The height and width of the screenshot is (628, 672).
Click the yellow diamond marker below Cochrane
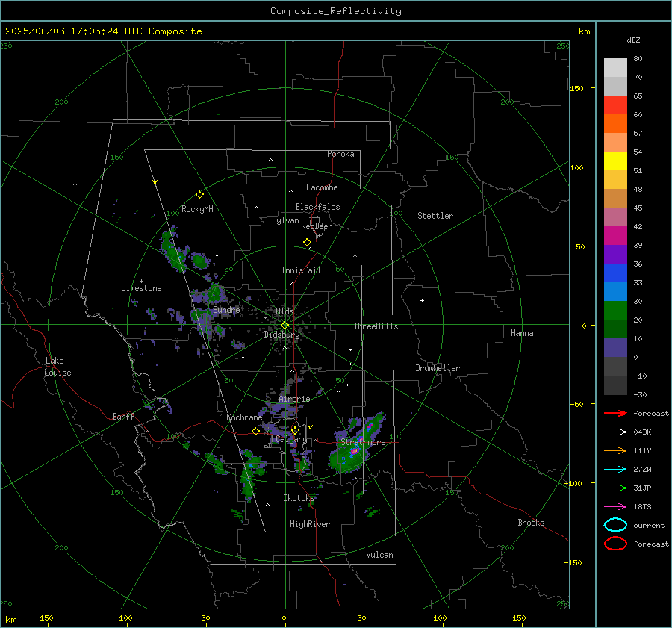click(255, 432)
